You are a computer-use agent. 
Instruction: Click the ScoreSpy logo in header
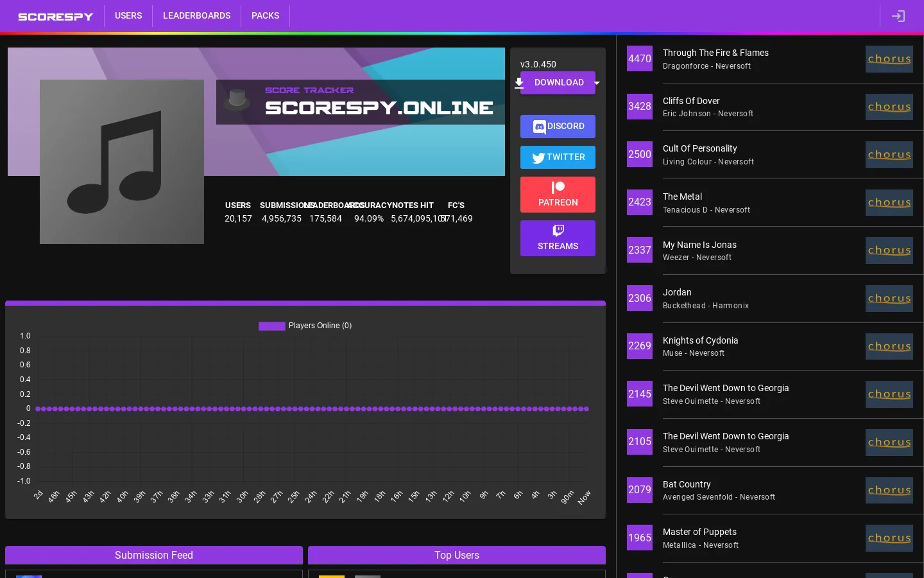56,16
